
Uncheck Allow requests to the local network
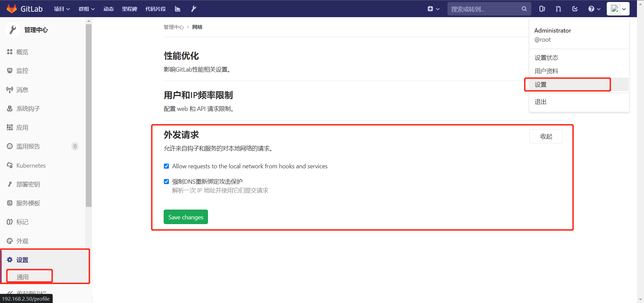(166, 166)
